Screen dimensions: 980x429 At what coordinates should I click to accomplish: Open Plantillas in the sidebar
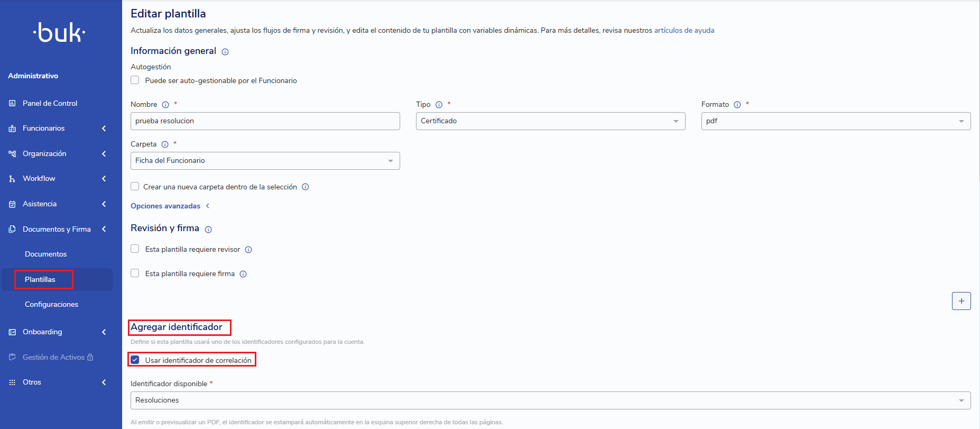coord(40,279)
